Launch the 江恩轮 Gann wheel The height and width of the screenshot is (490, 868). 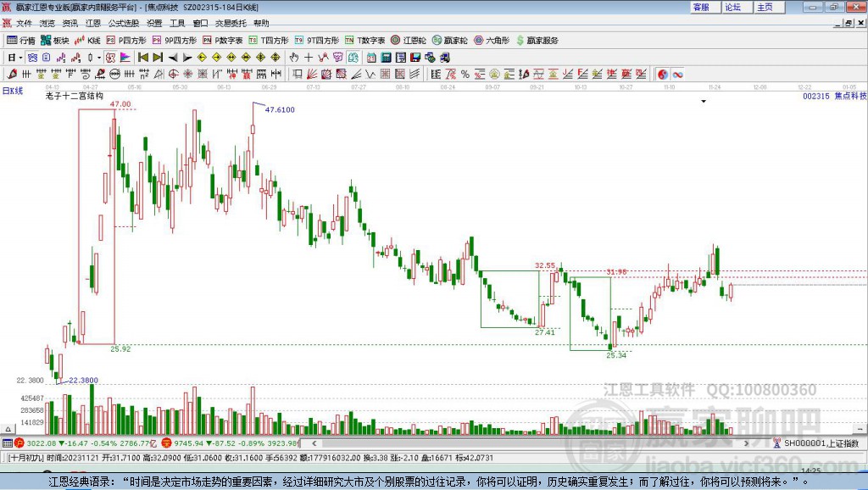tap(409, 41)
